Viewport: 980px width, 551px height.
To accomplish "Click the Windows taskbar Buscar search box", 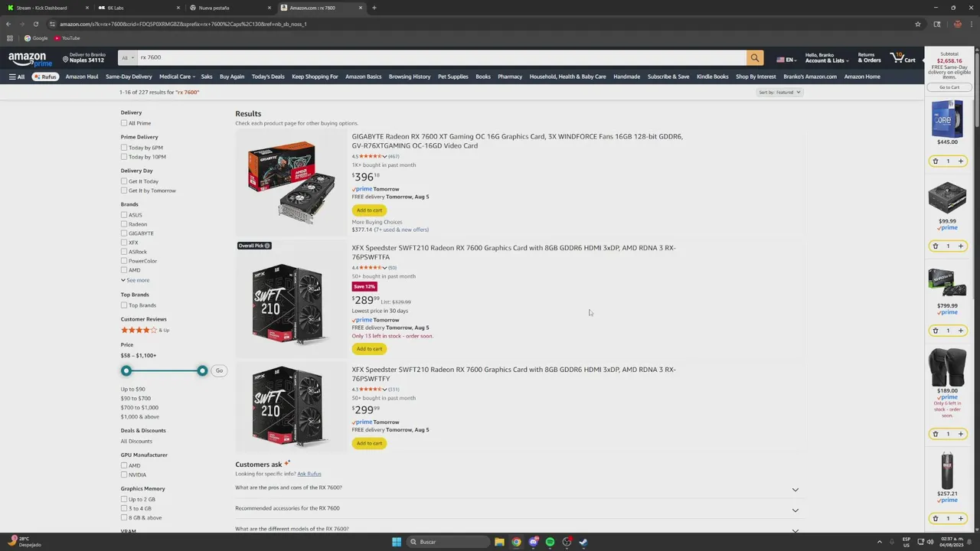I will coord(448,542).
